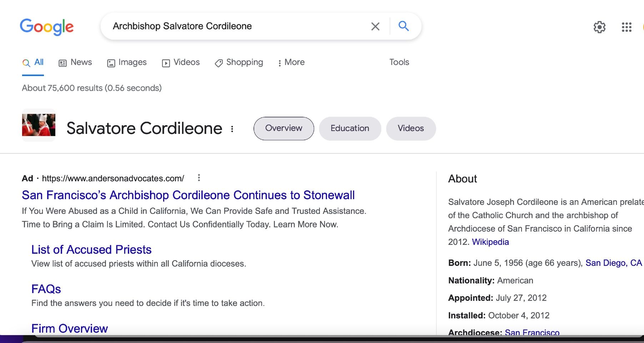Select the Education chip
The height and width of the screenshot is (343, 644).
350,128
